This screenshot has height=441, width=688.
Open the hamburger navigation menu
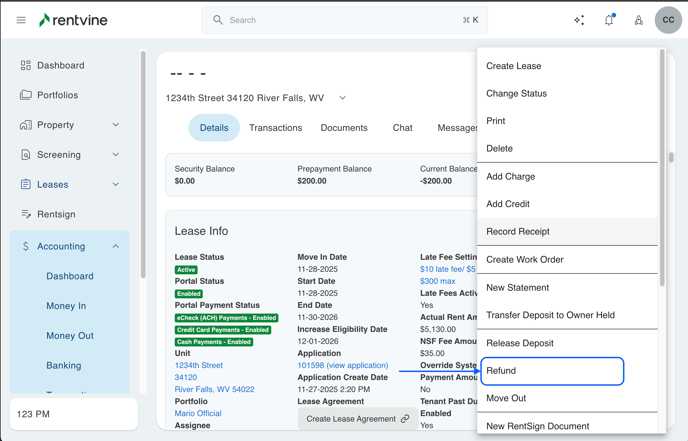[21, 20]
